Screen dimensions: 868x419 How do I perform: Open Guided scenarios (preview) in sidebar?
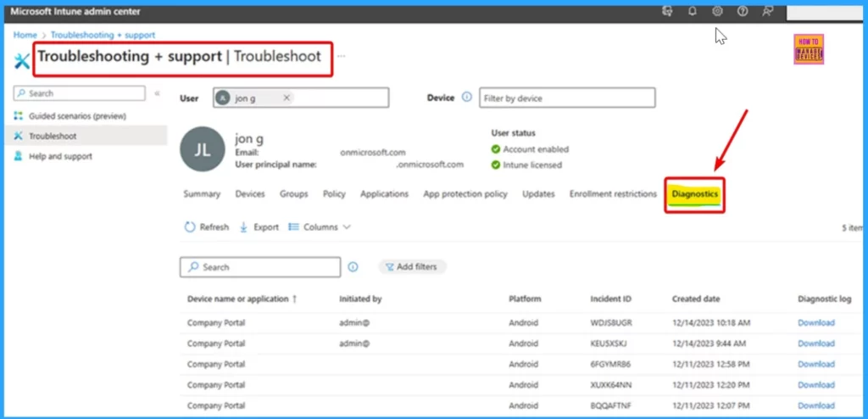77,116
